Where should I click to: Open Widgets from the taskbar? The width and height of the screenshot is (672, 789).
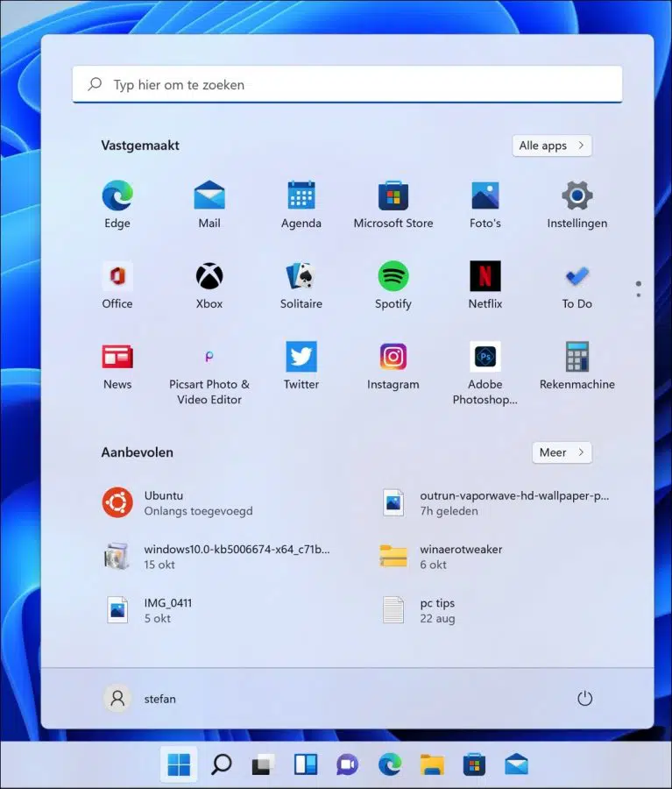click(305, 764)
